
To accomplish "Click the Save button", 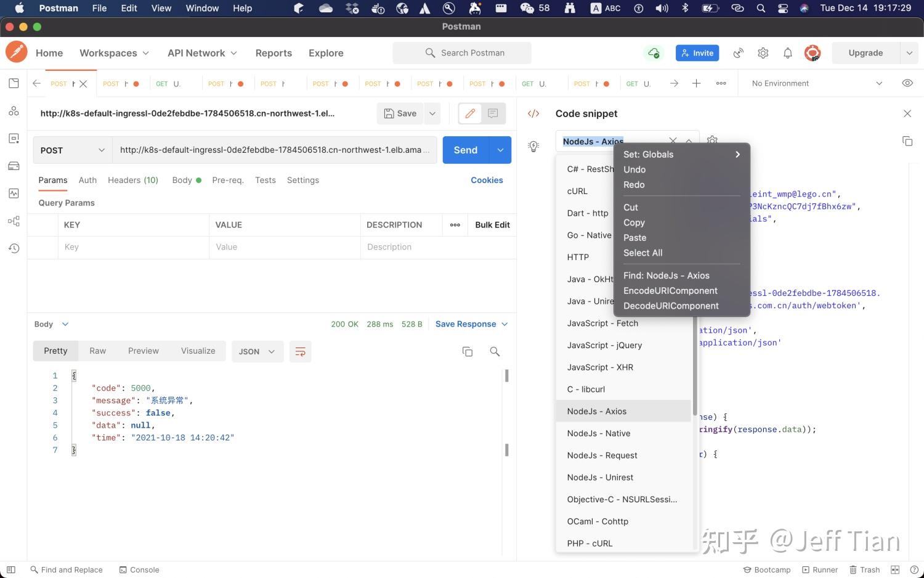I will coord(400,113).
